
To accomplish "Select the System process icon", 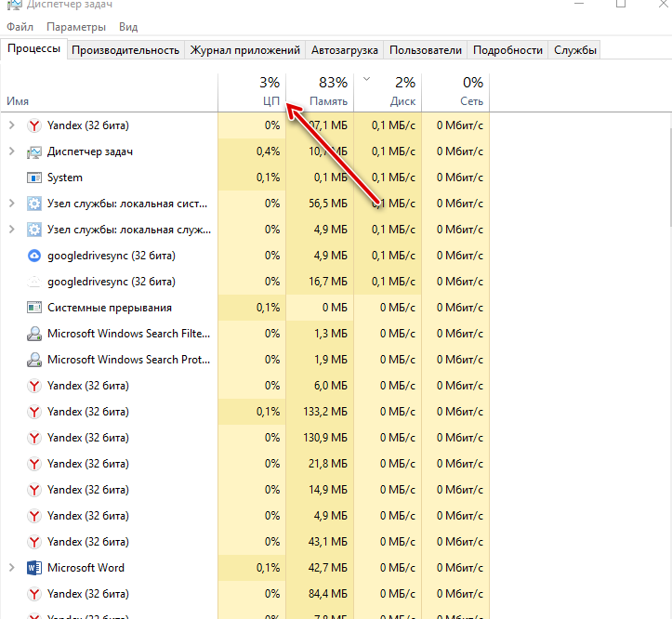I will click(x=34, y=178).
